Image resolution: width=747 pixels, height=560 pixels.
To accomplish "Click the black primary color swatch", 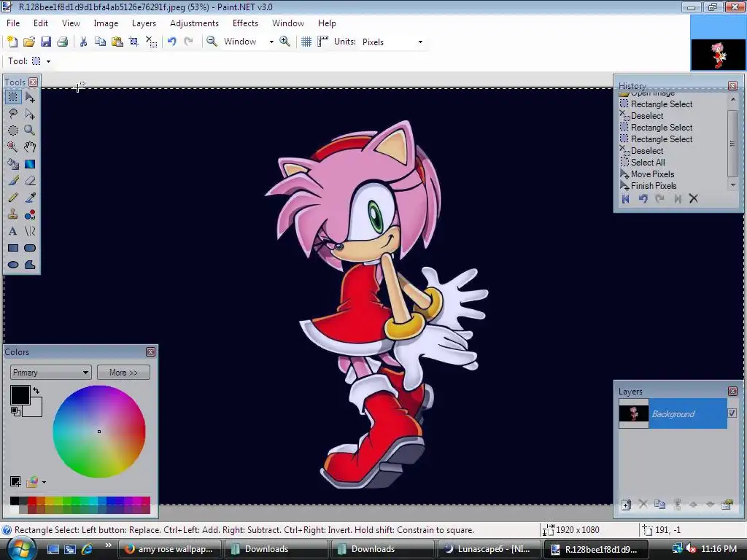I will [x=20, y=395].
